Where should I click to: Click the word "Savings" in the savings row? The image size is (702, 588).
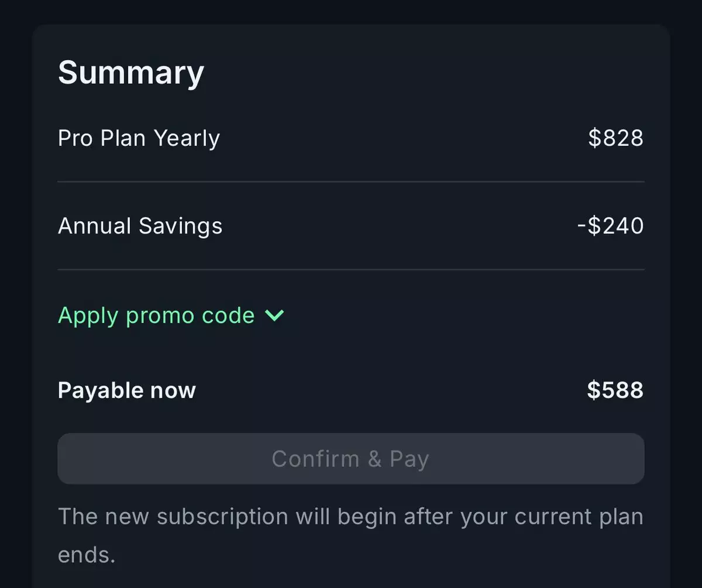coord(181,226)
